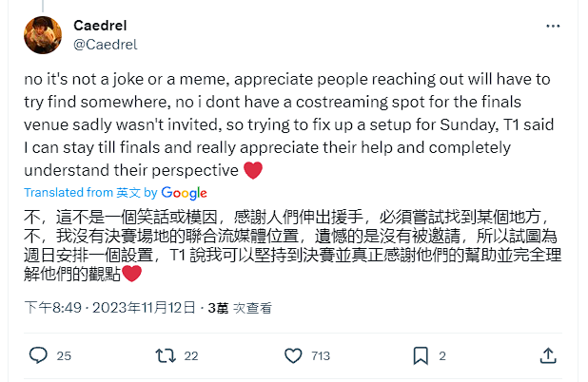
Task: Click the repost count 22
Action: coord(190,356)
